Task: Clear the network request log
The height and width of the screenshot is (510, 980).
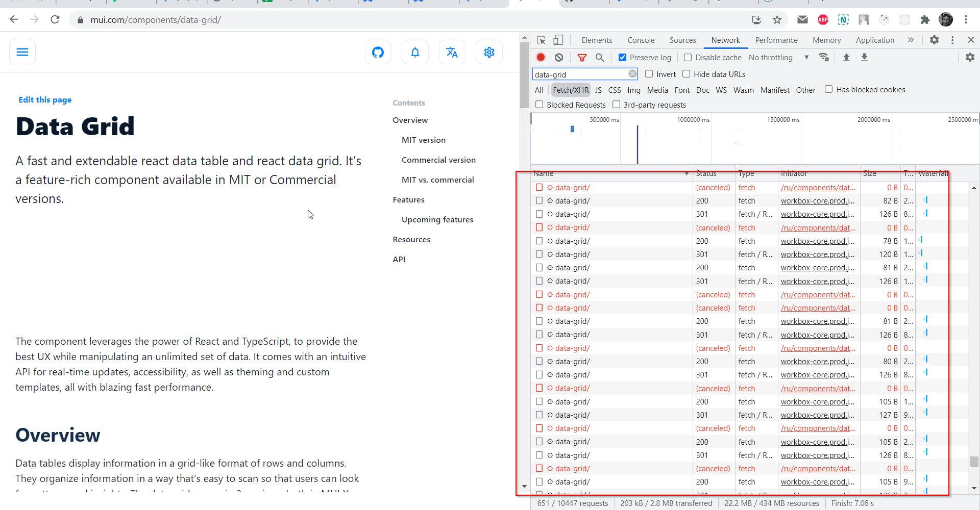Action: point(559,57)
